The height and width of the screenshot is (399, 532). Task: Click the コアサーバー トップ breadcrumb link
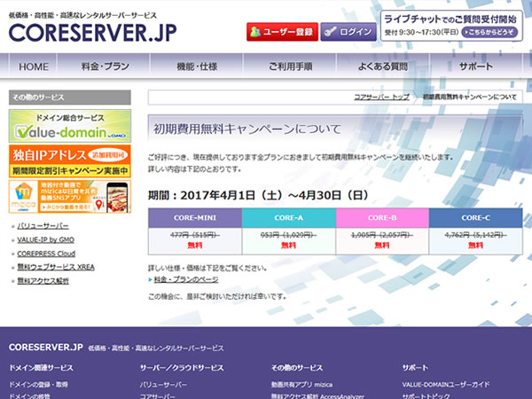click(381, 97)
